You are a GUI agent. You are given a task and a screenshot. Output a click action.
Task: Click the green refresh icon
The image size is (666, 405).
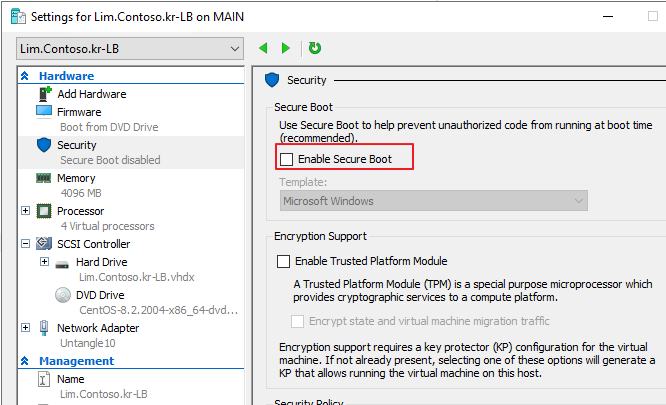click(x=315, y=48)
